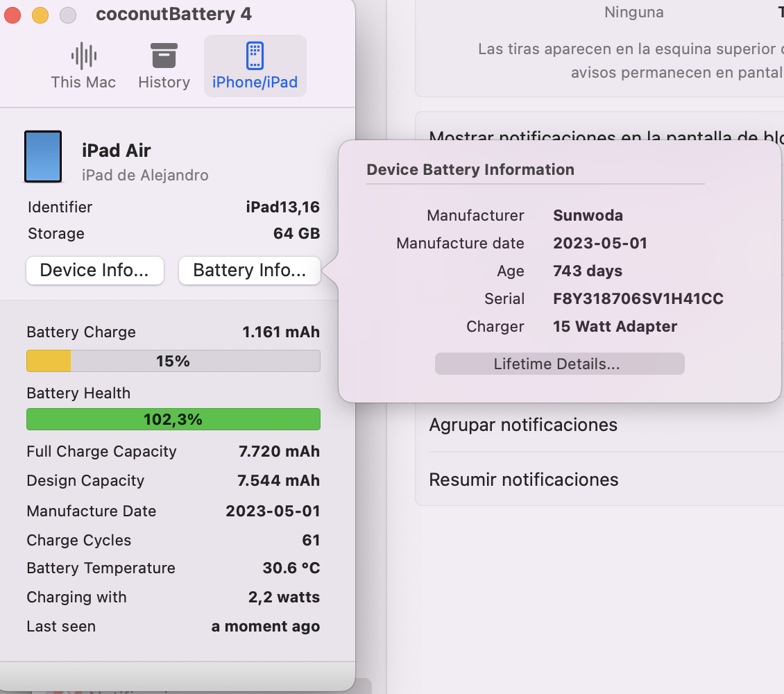Click the Battery Info… button
The image size is (784, 694).
tap(250, 271)
